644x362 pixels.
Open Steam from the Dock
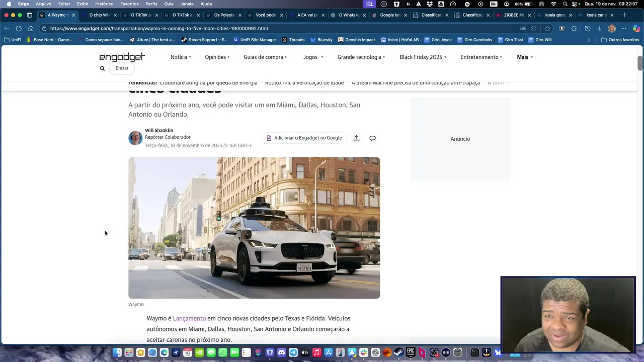pos(399,352)
